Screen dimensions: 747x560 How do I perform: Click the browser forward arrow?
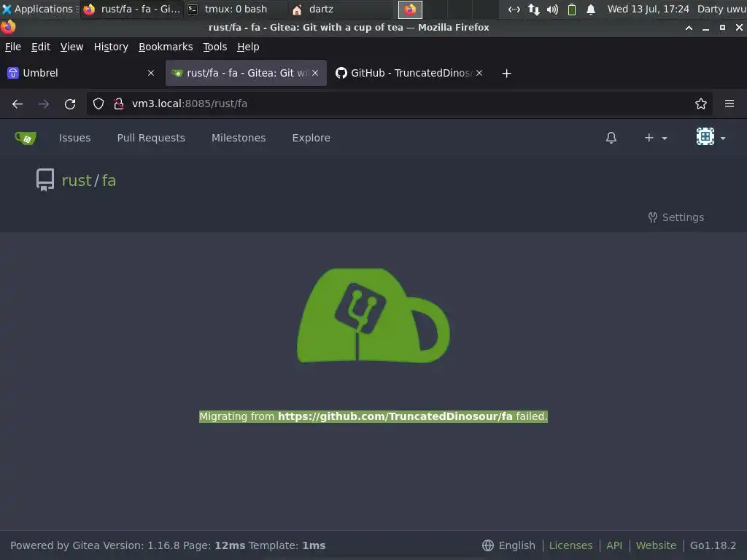(44, 104)
